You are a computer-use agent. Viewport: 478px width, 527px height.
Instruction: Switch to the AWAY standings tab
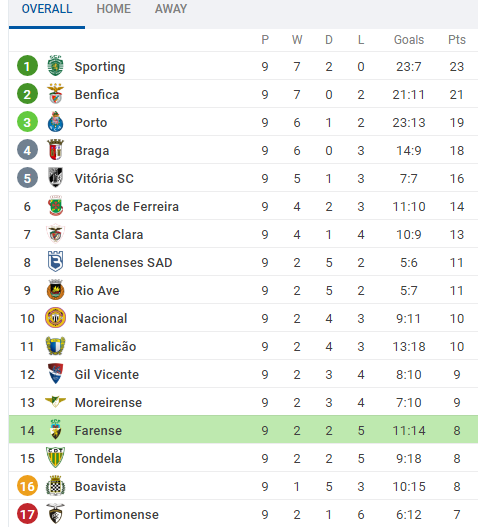click(x=171, y=9)
